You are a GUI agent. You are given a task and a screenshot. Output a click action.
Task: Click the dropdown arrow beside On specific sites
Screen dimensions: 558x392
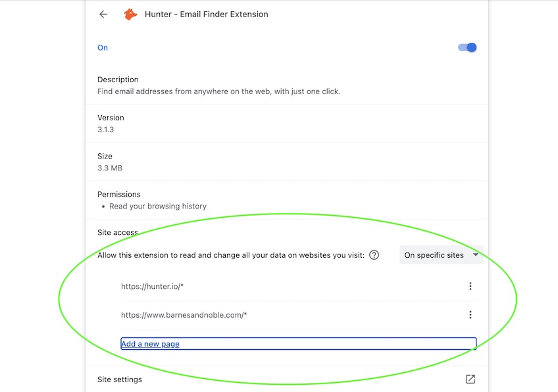(476, 255)
